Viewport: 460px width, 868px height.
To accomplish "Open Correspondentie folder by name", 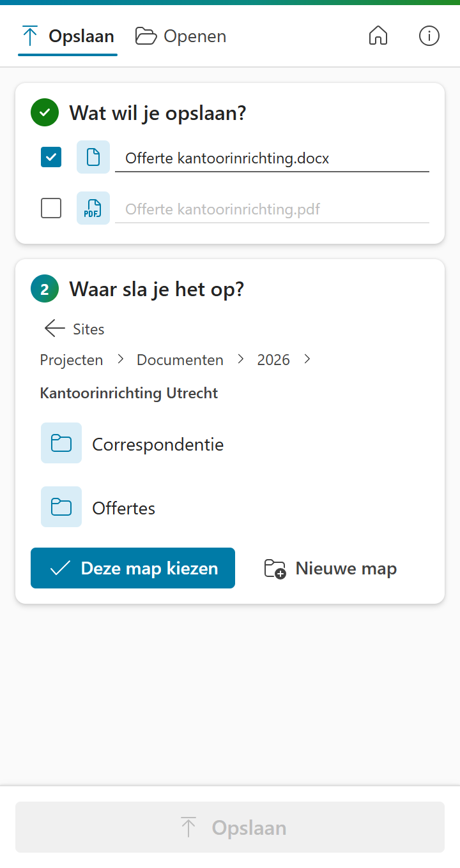I will tap(158, 444).
